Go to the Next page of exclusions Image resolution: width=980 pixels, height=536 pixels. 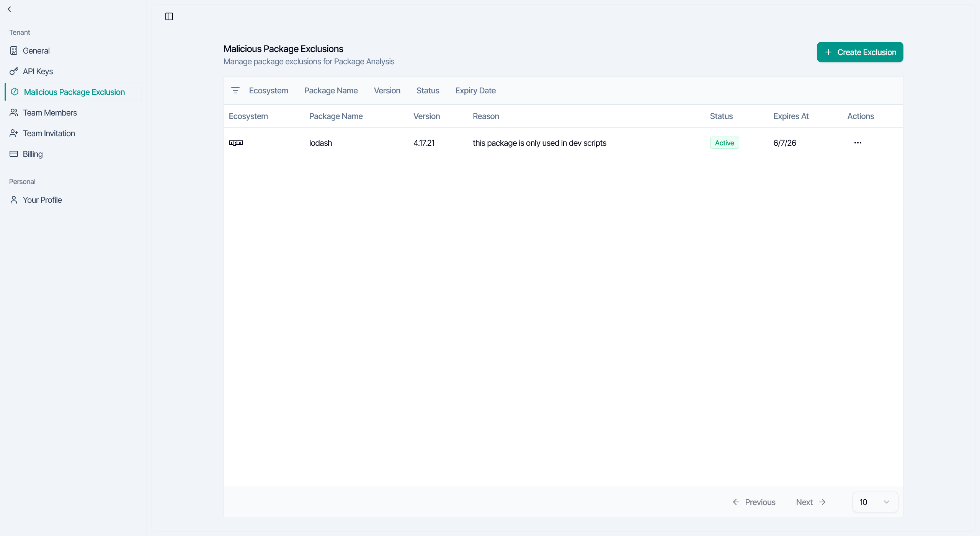click(x=810, y=502)
